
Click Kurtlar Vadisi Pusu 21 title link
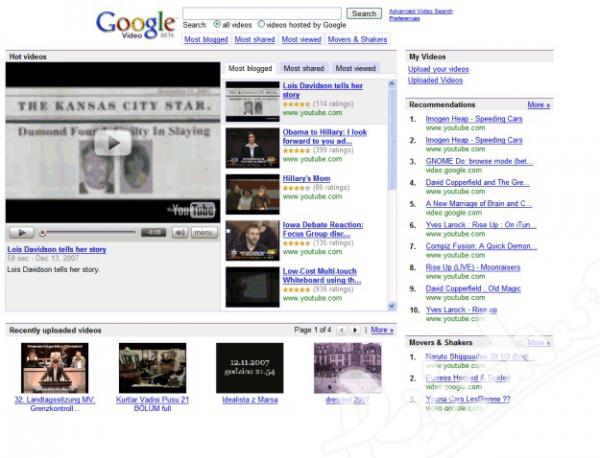[x=152, y=404]
